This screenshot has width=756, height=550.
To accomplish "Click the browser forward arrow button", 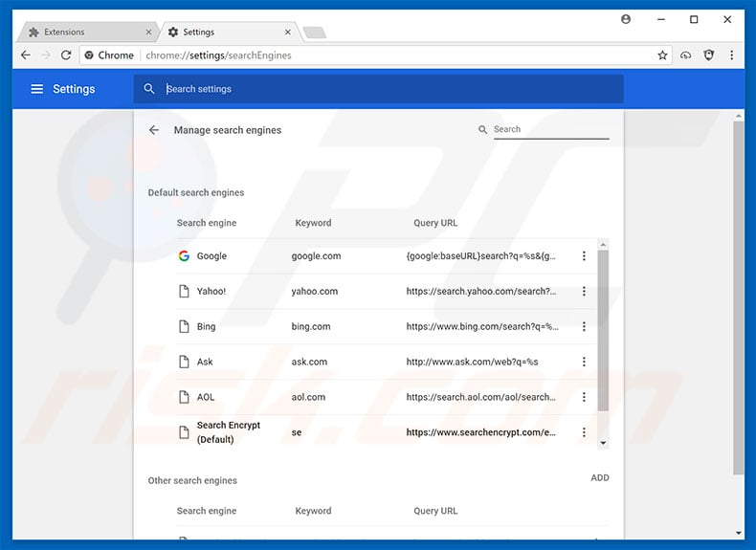I will pos(46,55).
